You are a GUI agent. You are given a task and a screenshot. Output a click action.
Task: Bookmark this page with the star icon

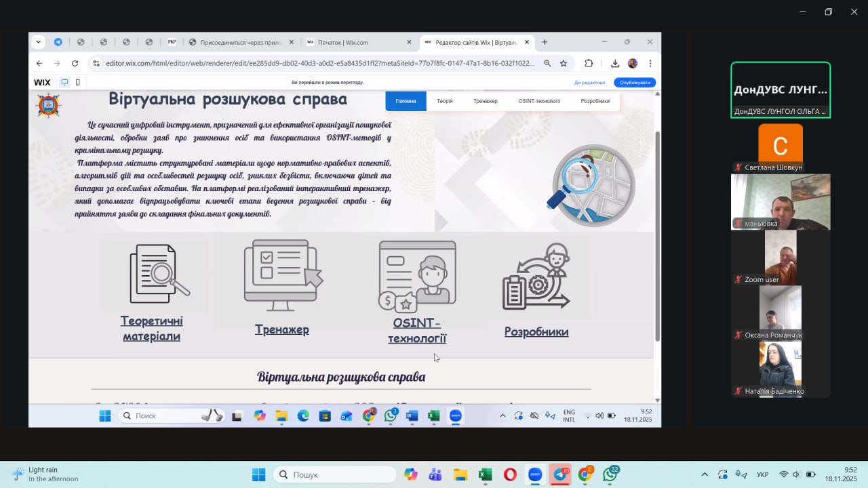[564, 63]
